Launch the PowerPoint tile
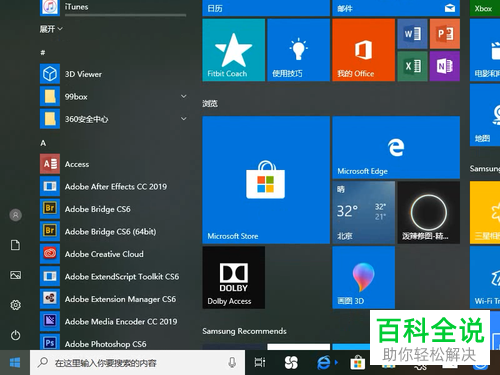The height and width of the screenshot is (375, 500). tap(445, 34)
